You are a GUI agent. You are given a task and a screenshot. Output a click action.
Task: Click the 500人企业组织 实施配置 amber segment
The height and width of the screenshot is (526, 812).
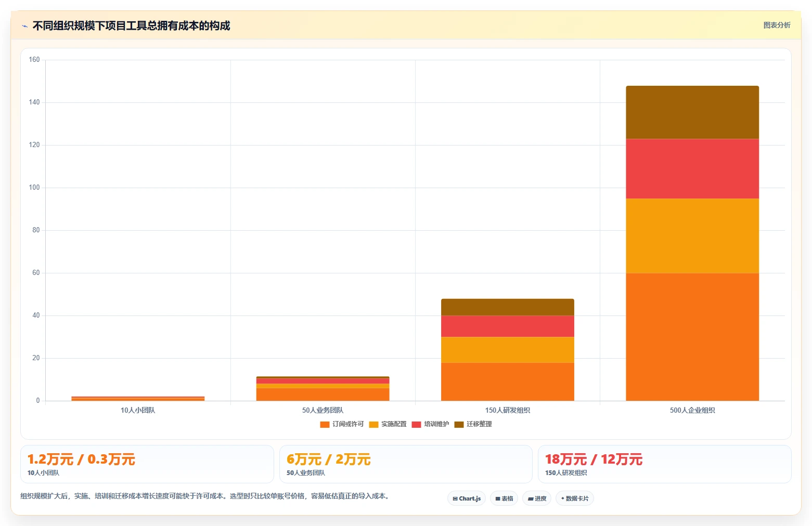pyautogui.click(x=692, y=236)
